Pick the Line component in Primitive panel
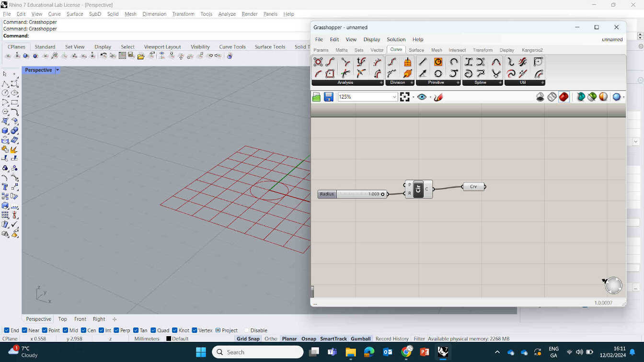644x362 pixels. tap(423, 62)
